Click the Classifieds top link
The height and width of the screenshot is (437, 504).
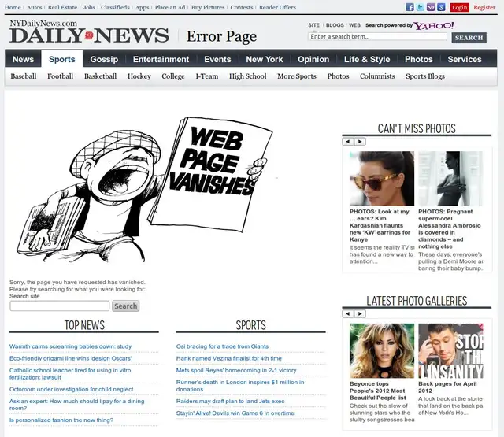click(x=115, y=7)
